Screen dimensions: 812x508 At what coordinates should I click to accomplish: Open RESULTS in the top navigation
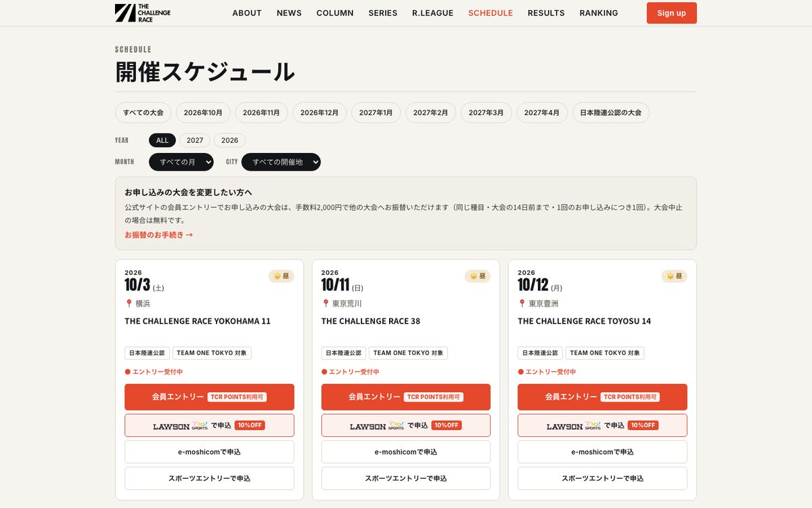pos(546,13)
